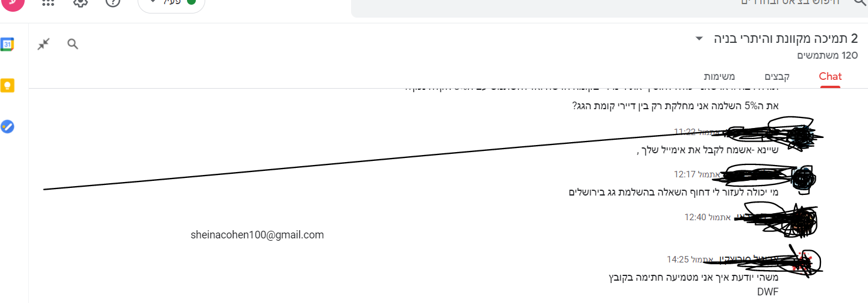Viewport: 868px width, 303px height.
Task: Click the 12:17 message about ירושלים
Action: coord(673,192)
